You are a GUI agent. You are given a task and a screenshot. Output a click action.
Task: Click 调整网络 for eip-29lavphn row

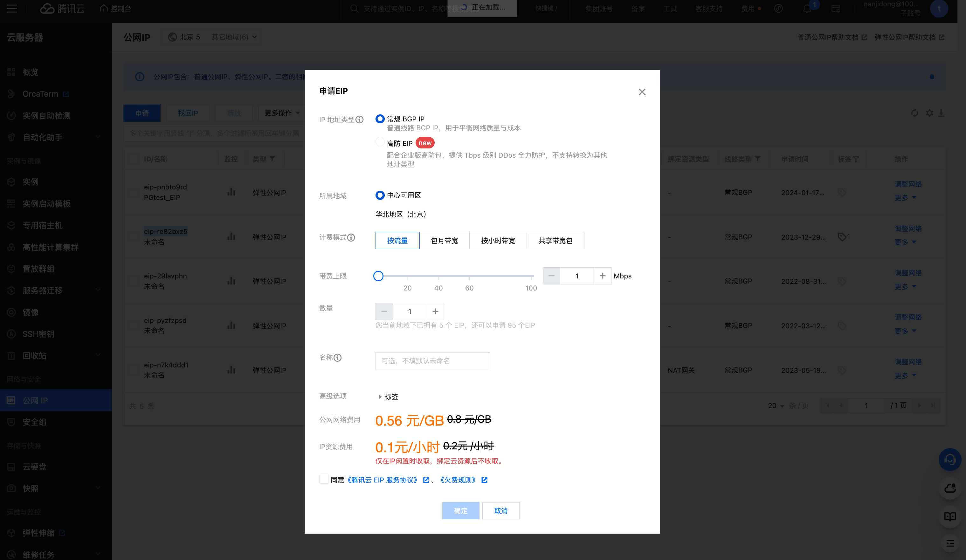point(908,273)
